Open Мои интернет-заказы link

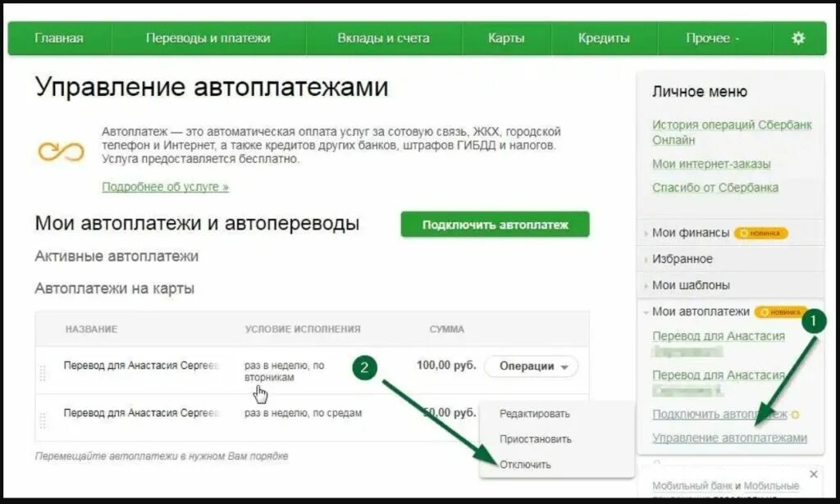(x=711, y=164)
